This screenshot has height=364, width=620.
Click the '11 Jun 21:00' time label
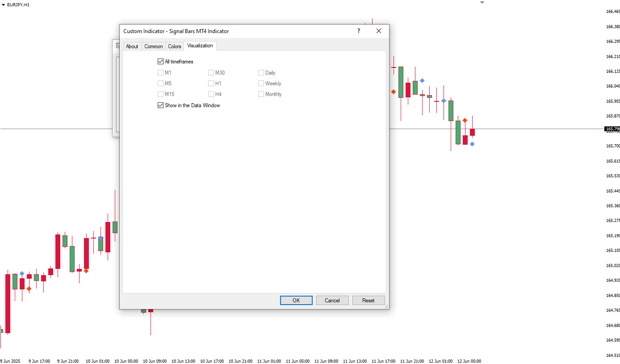[x=412, y=361]
